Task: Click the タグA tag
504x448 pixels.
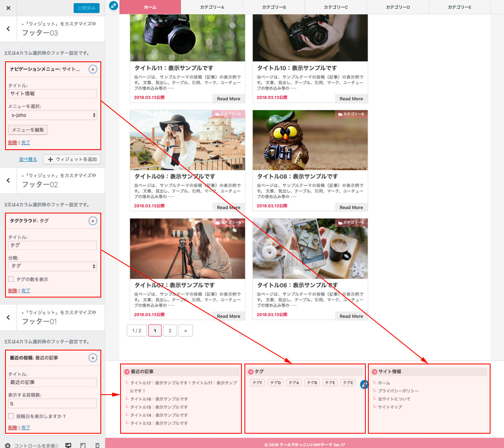Action: click(294, 382)
